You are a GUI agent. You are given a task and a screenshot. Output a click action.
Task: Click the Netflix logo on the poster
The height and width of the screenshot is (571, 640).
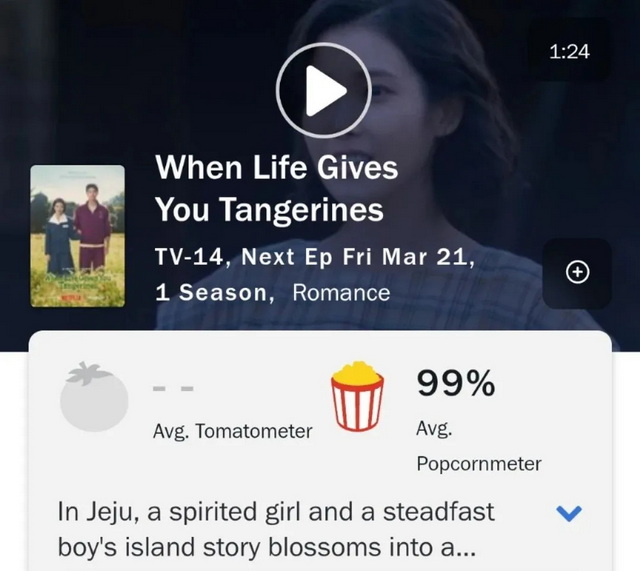pos(70,298)
